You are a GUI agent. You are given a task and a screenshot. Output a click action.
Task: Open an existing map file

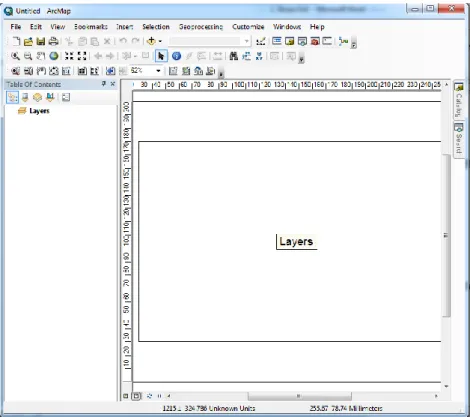[28, 41]
